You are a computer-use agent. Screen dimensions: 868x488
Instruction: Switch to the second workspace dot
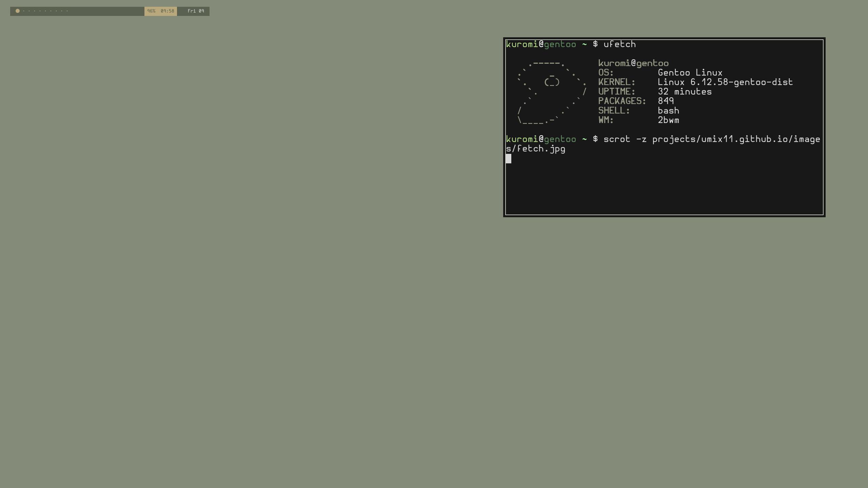24,11
